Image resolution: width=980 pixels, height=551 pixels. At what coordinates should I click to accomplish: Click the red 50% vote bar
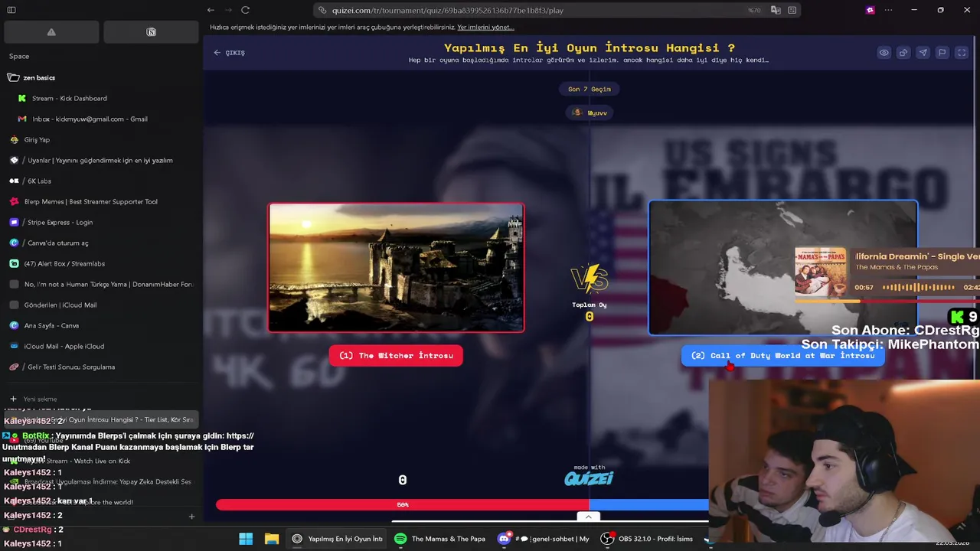[402, 505]
